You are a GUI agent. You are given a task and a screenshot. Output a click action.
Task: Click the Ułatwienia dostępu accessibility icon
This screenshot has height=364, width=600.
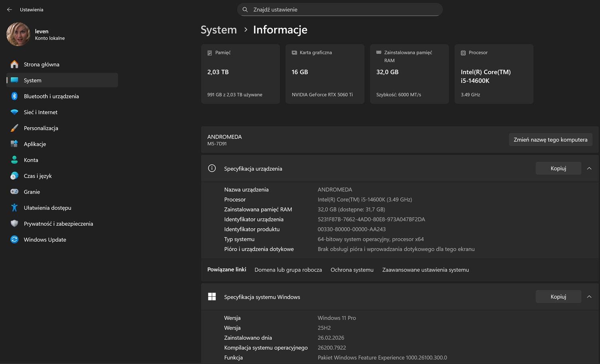(14, 208)
